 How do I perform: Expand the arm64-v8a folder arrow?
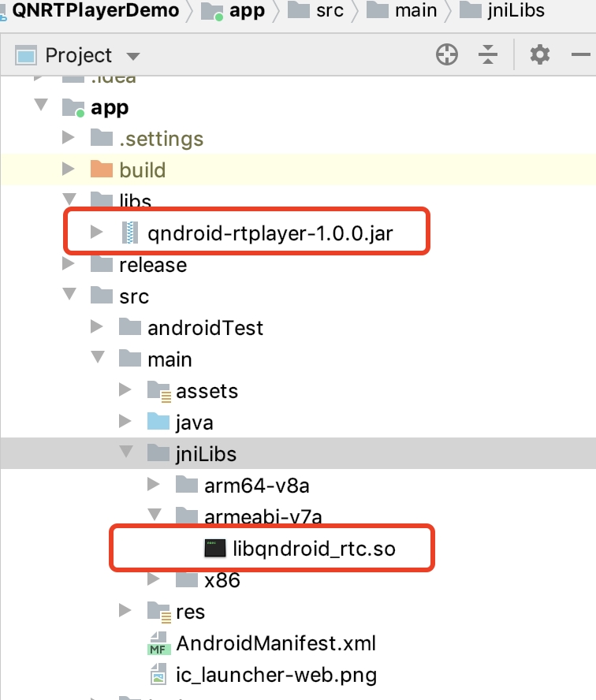[155, 486]
